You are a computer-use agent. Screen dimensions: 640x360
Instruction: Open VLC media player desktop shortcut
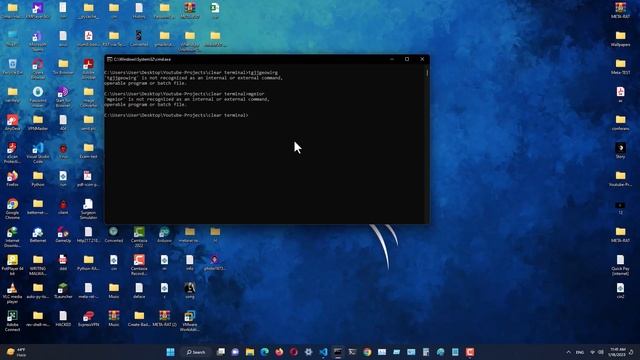pos(12,293)
